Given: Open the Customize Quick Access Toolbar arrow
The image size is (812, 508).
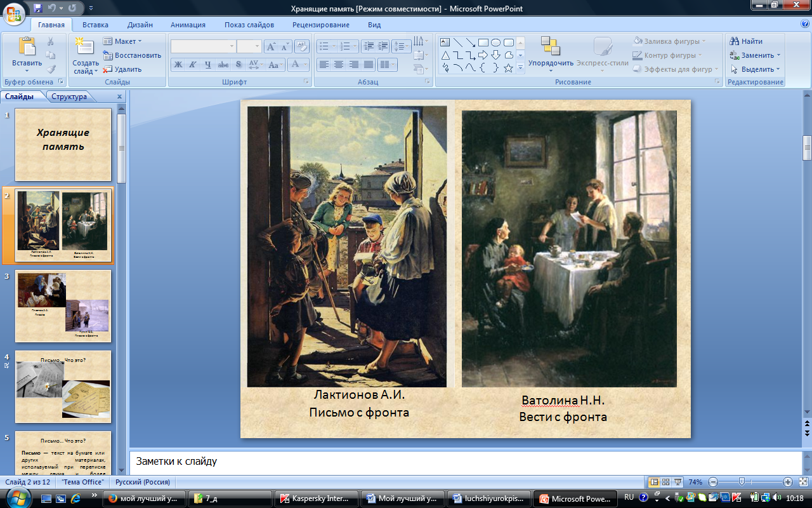Looking at the screenshot, I should coord(91,8).
